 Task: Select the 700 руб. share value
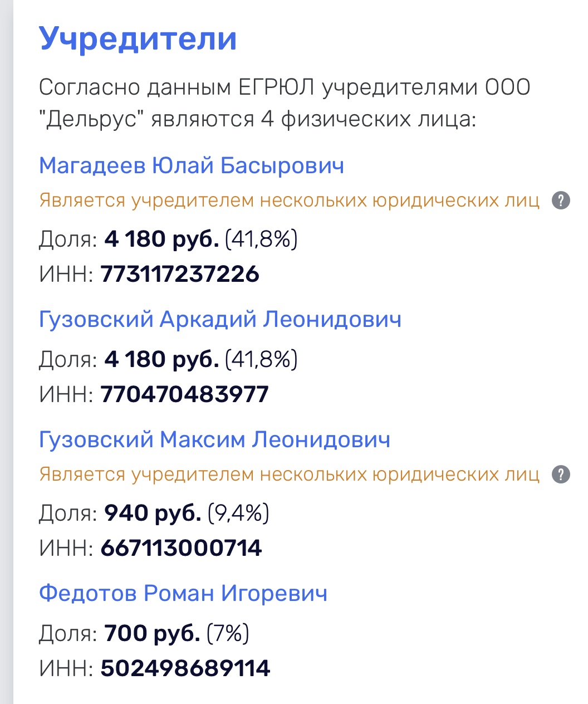[x=152, y=634]
